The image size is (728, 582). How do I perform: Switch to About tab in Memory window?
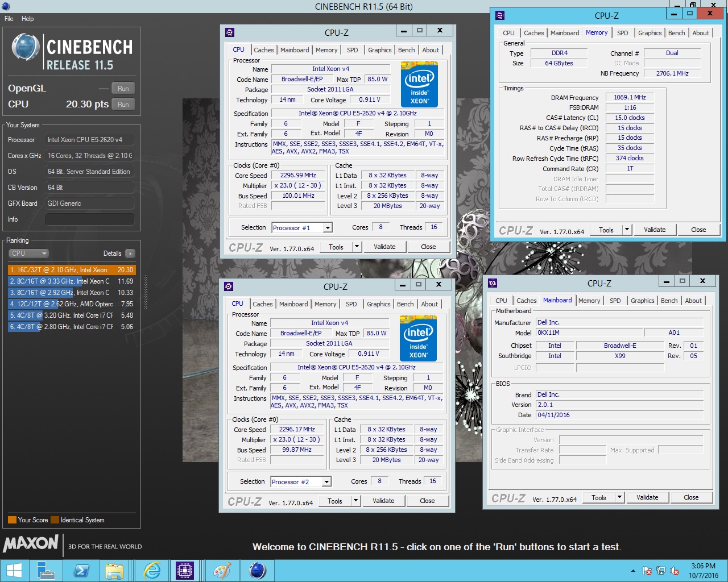pos(701,33)
